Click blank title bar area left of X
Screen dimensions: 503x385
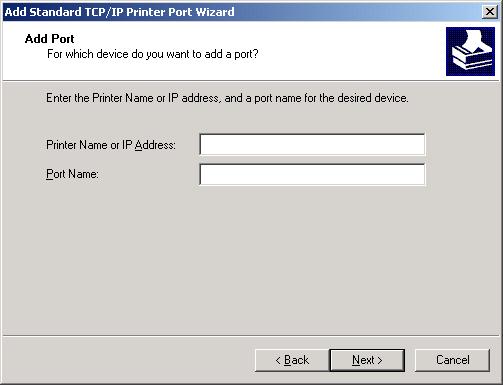coord(357,12)
